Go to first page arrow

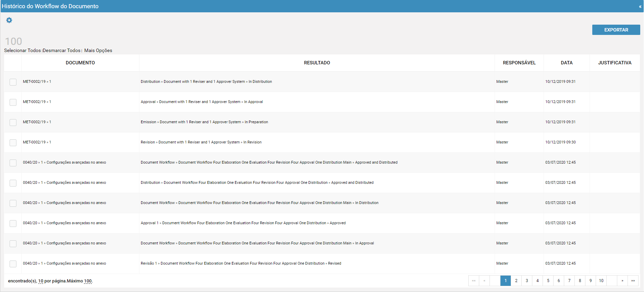(x=474, y=281)
